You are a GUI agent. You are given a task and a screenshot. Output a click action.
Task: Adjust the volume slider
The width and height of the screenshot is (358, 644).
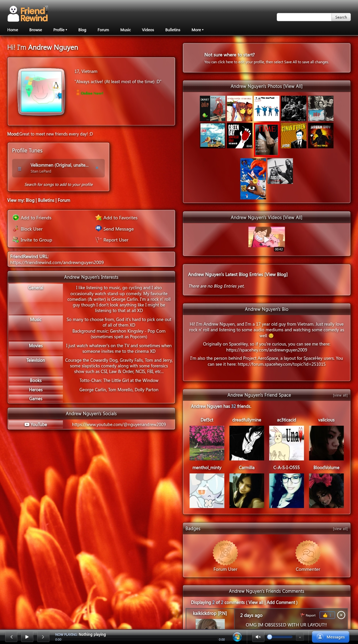[x=280, y=637]
